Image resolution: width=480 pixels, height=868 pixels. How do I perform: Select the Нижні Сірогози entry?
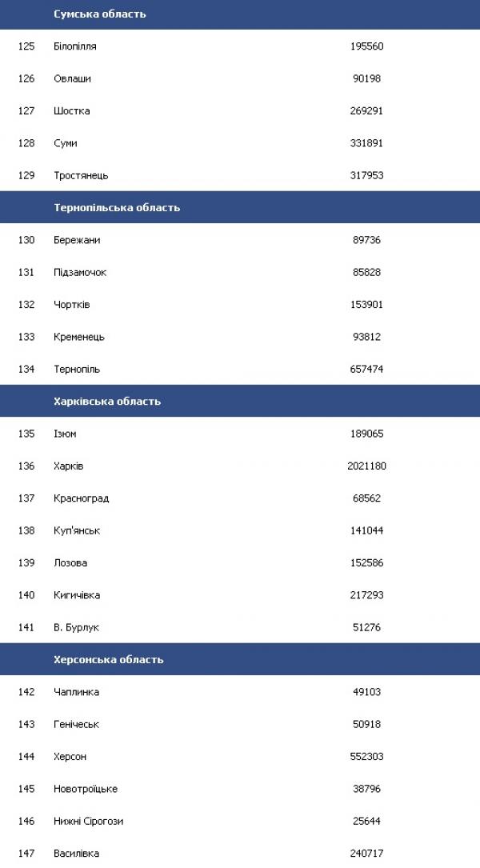[89, 821]
